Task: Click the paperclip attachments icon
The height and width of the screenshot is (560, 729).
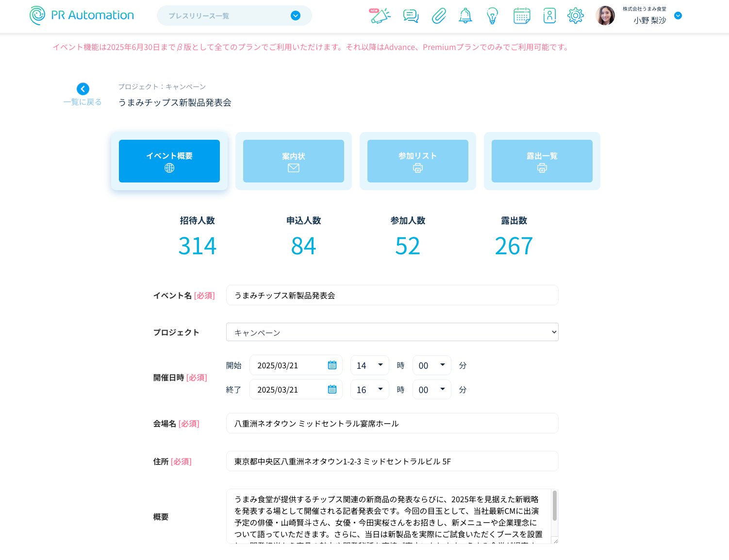Action: pos(439,16)
